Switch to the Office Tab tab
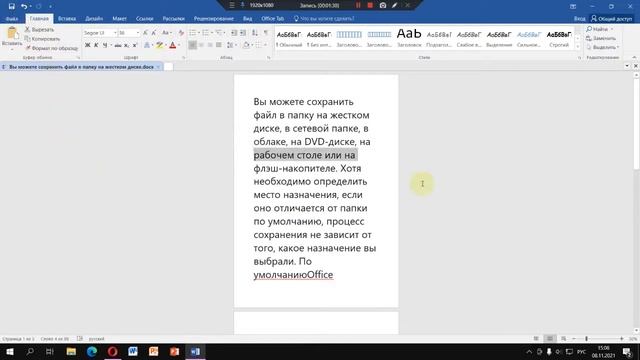640x360 pixels. coord(272,19)
